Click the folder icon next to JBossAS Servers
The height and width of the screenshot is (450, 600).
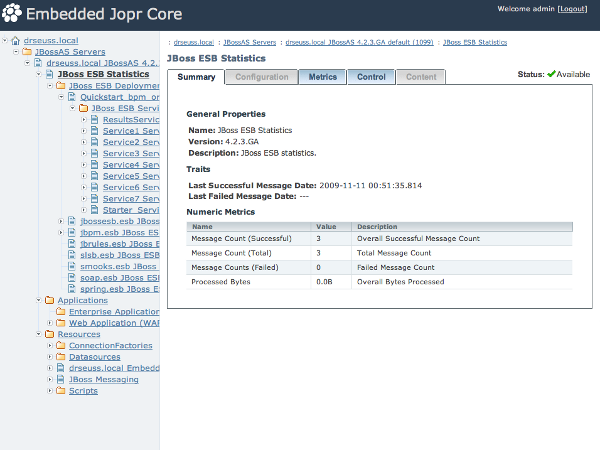click(x=27, y=52)
